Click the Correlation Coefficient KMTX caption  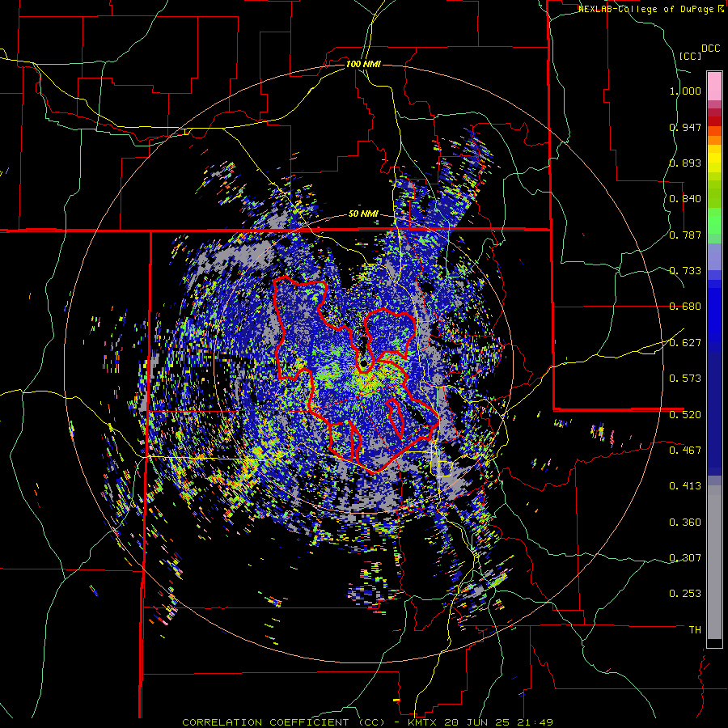coord(367,722)
